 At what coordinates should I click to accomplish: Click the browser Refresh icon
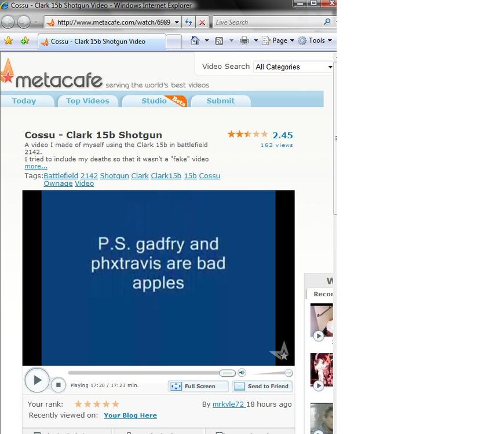click(188, 23)
